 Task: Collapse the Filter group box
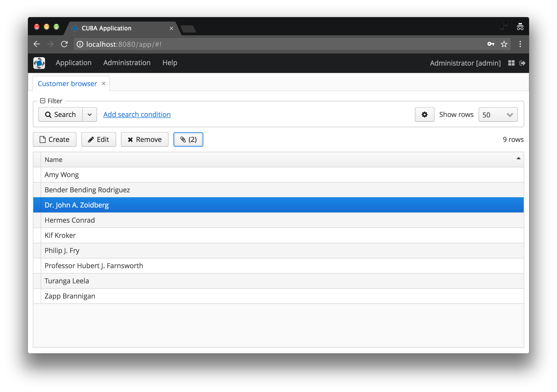(x=43, y=101)
